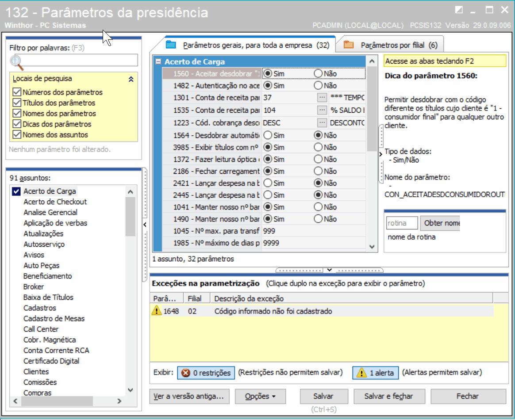This screenshot has height=420, width=515.
Task: Uncheck Títulos dos parâmetros
Action: 17,103
